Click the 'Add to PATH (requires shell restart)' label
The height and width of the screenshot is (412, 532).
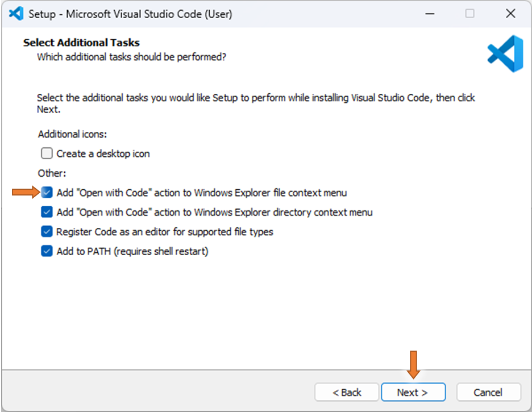132,251
